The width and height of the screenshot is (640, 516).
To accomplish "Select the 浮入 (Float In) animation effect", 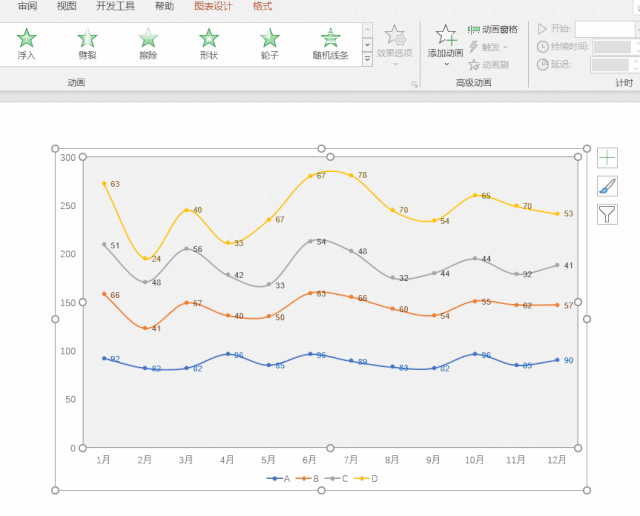I will point(27,43).
